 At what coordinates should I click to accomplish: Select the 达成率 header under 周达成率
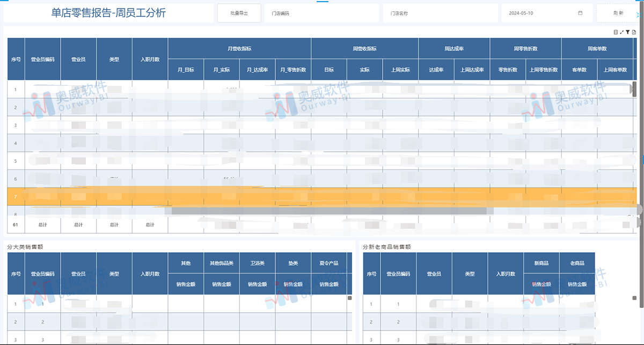tap(436, 70)
